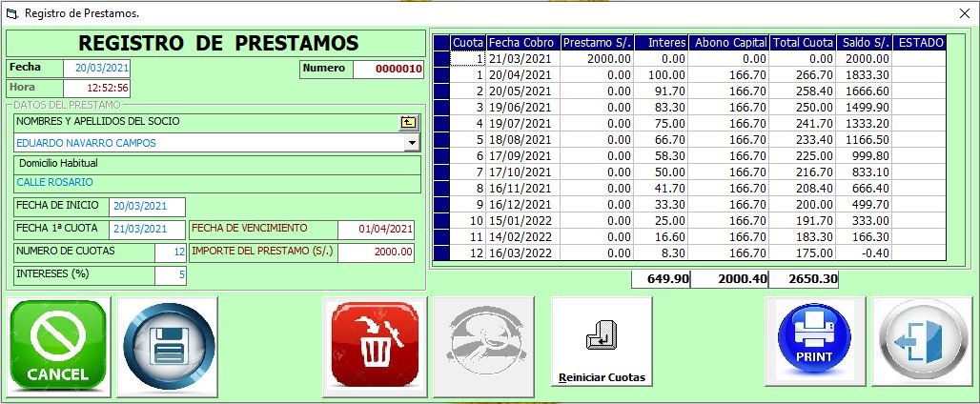Click the INTERESES (%) input field
The image size is (980, 404).
point(171,275)
